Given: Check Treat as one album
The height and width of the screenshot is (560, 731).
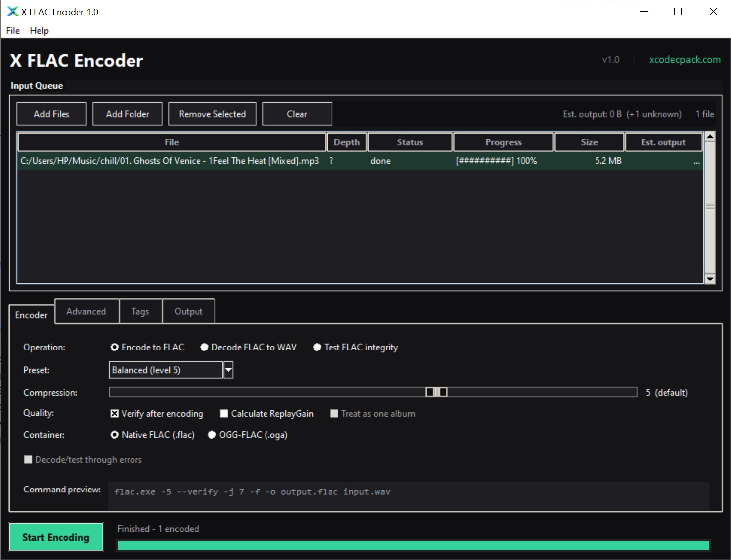Looking at the screenshot, I should coord(333,413).
